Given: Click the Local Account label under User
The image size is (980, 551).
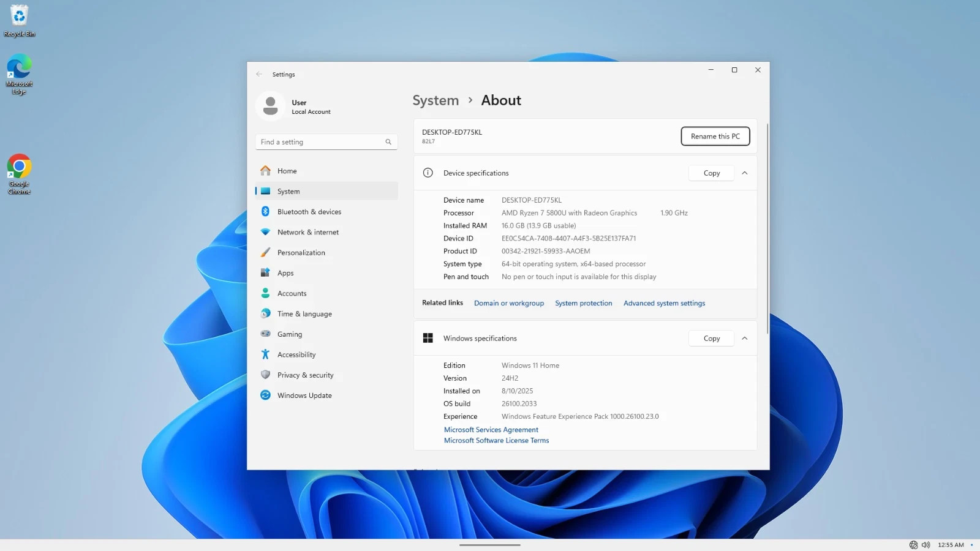Looking at the screenshot, I should coord(311,112).
